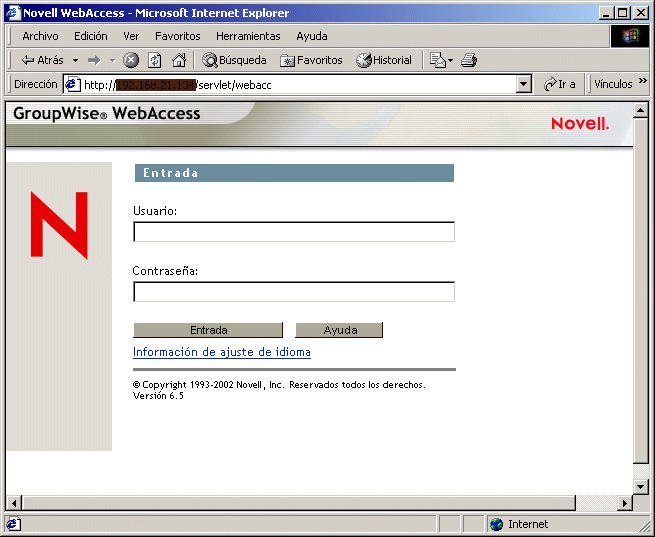This screenshot has width=655, height=537.
Task: Click the Internet zone globe icon
Action: pos(497,524)
